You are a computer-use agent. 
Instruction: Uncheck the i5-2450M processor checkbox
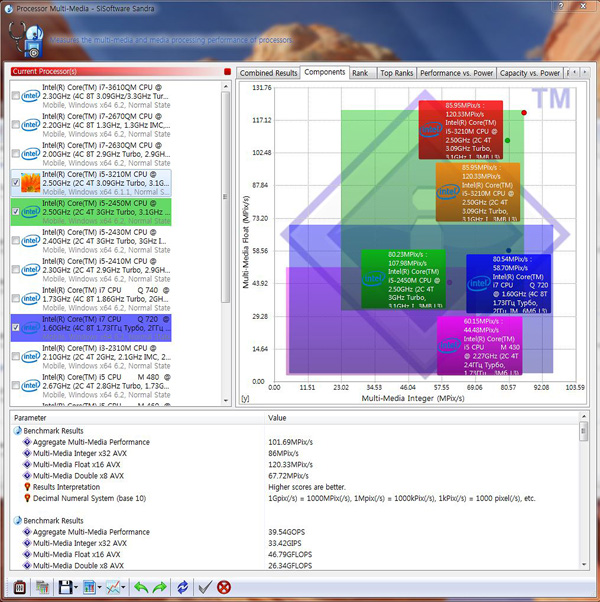click(16, 212)
